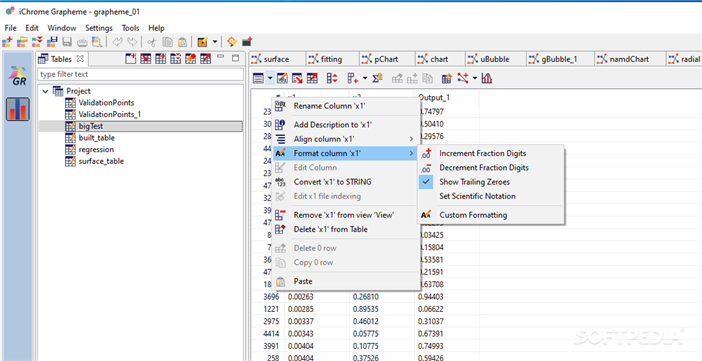
Task: Minimize the Tables panel
Action: pos(220,57)
